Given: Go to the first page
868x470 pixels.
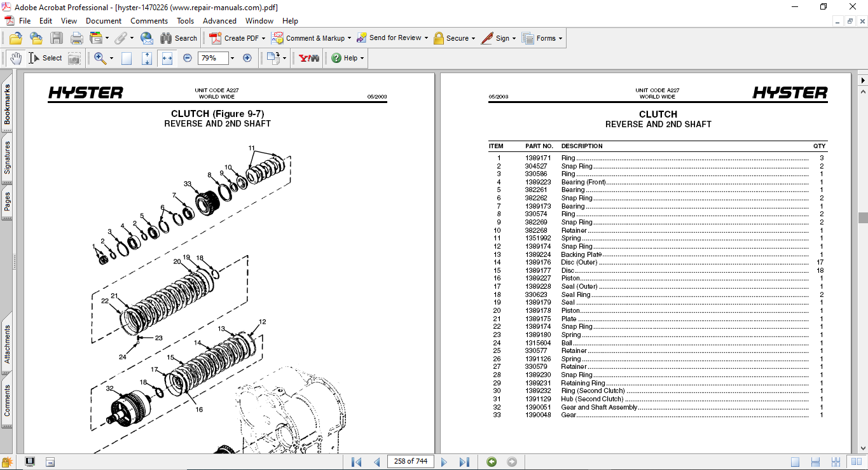Looking at the screenshot, I should point(356,462).
